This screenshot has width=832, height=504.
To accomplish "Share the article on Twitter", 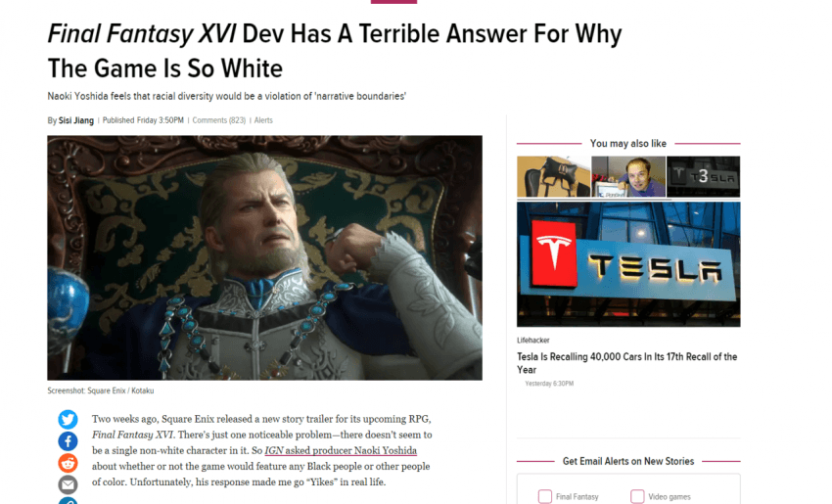I will point(68,419).
